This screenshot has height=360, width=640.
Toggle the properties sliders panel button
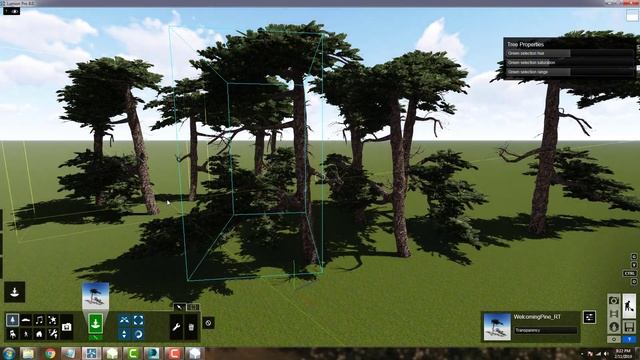tap(589, 317)
